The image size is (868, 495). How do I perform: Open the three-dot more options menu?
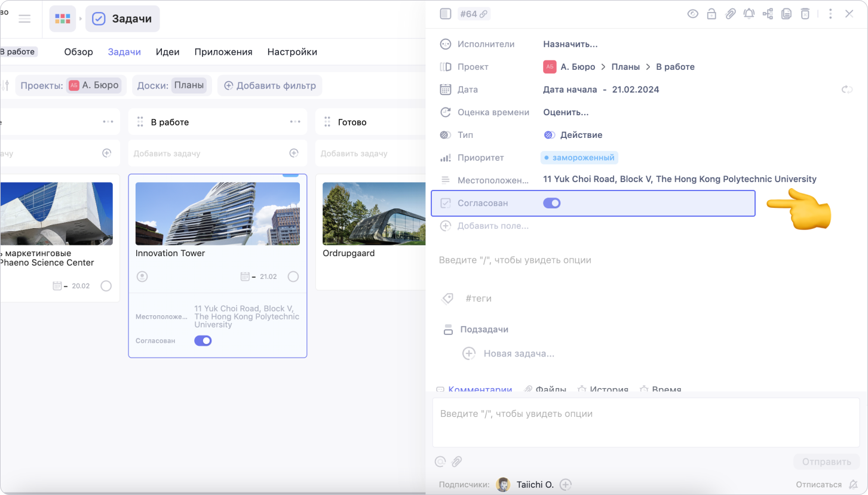tap(830, 14)
